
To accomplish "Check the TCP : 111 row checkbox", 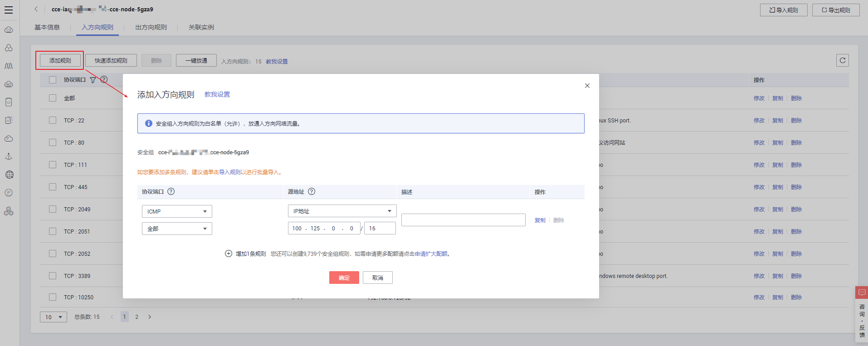I will click(x=53, y=165).
